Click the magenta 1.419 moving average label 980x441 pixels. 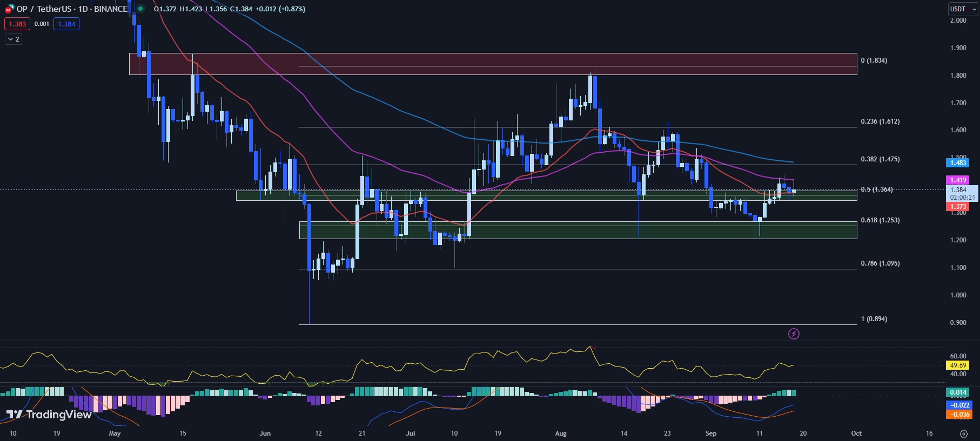[x=958, y=180]
